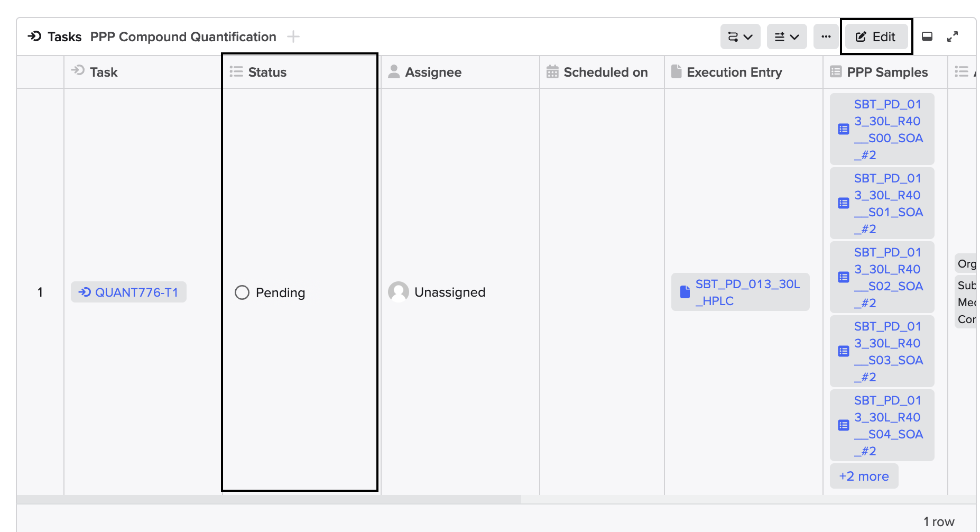Show the +2 more samples

tap(864, 476)
